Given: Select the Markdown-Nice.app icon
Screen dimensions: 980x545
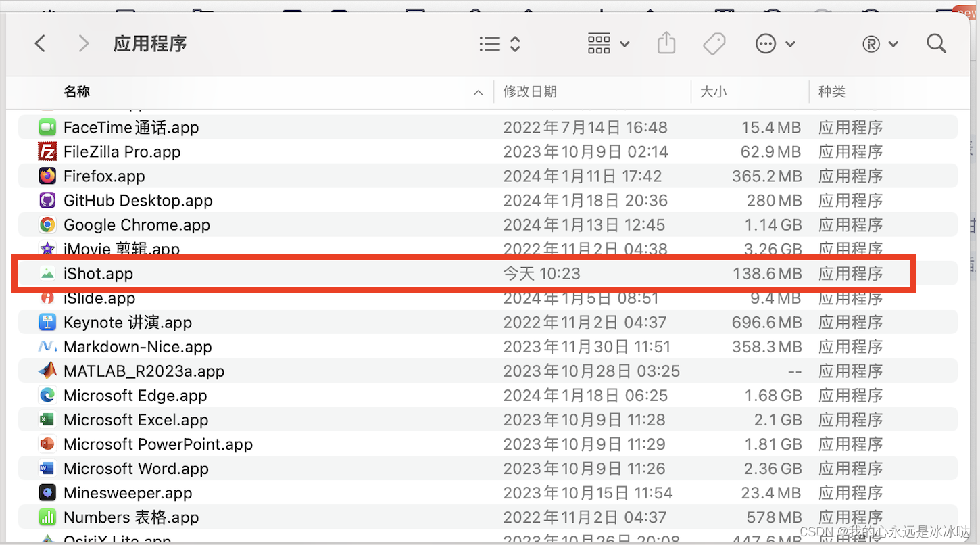Looking at the screenshot, I should pos(47,346).
